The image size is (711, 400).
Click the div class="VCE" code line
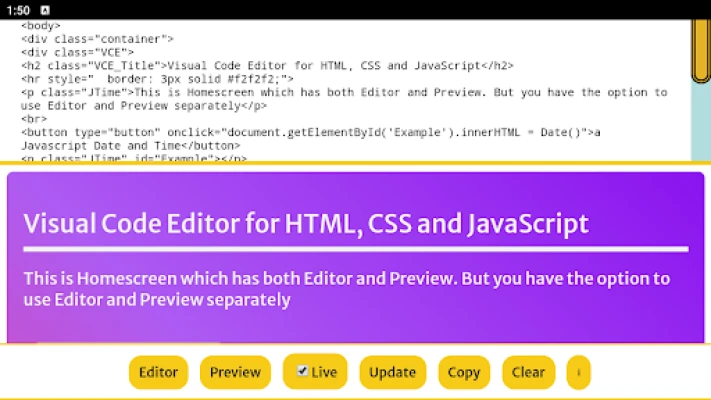[77, 52]
